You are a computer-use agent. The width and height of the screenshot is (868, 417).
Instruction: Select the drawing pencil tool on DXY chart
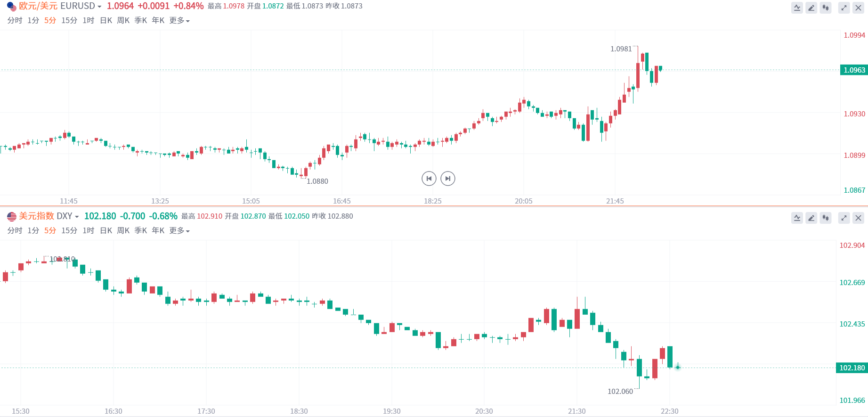pos(811,218)
